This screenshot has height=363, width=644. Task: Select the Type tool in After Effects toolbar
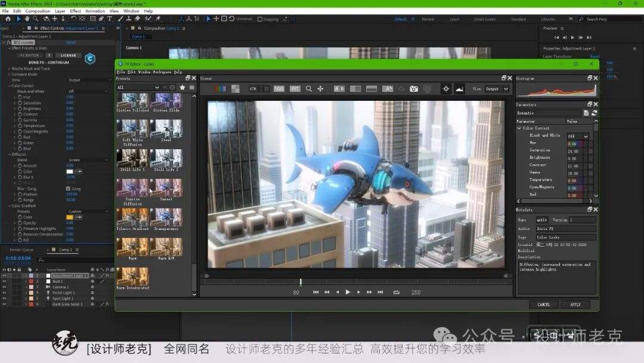pos(110,19)
